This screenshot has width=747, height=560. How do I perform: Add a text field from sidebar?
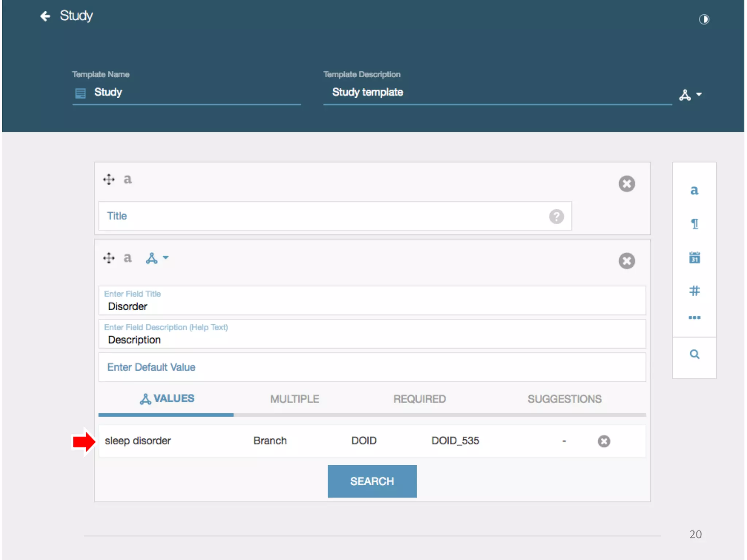coord(694,190)
